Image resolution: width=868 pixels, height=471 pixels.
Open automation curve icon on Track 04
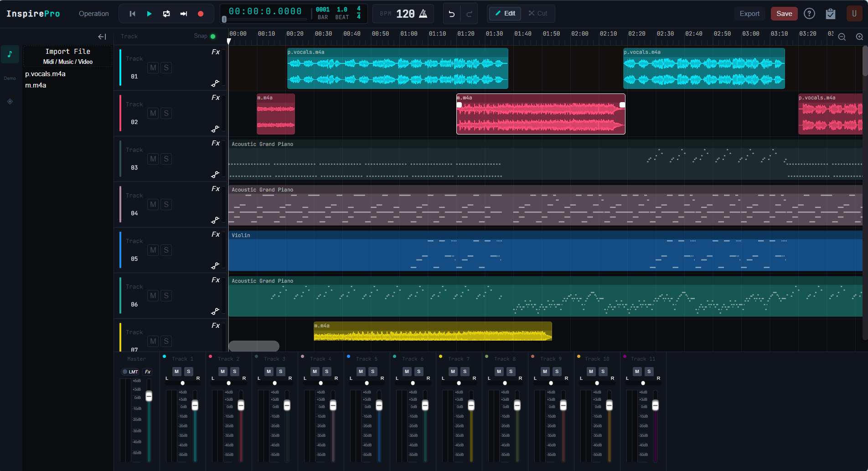pyautogui.click(x=215, y=220)
